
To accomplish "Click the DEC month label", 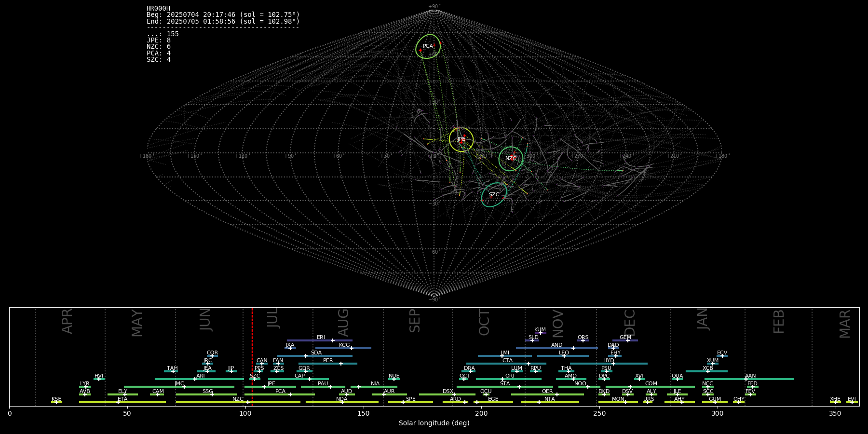I will (x=630, y=322).
